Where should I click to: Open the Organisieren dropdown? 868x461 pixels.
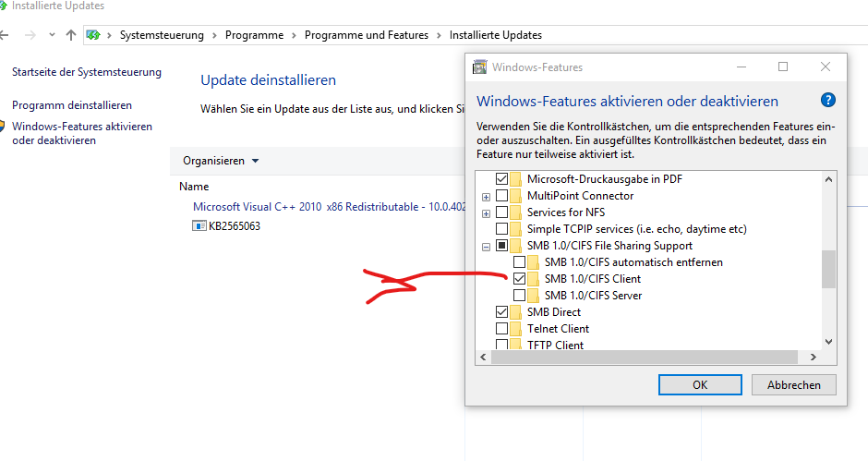221,161
